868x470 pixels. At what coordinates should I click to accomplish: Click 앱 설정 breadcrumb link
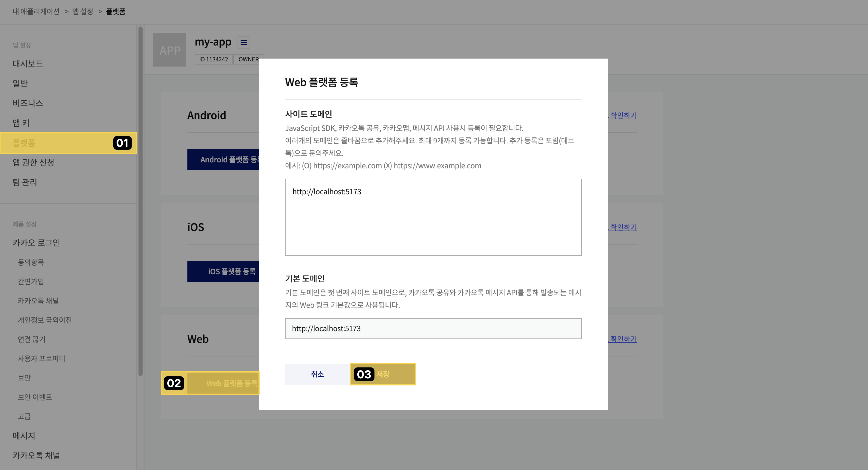pyautogui.click(x=83, y=12)
